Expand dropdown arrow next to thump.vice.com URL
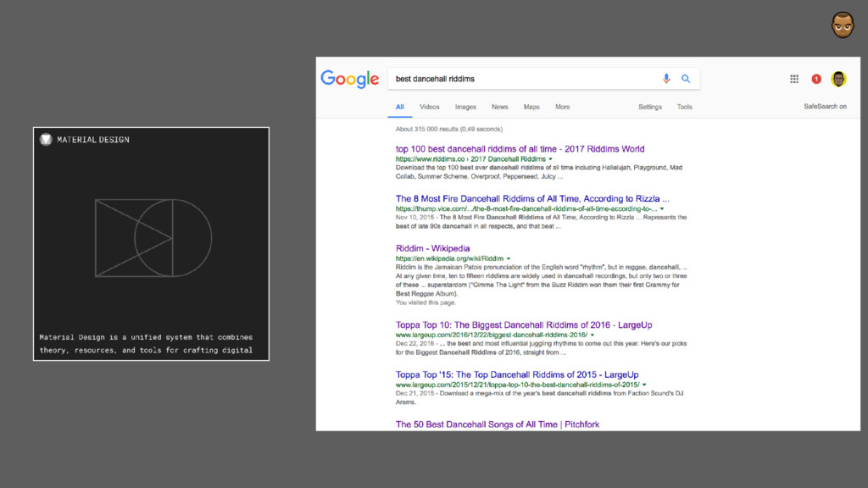 pos(661,209)
